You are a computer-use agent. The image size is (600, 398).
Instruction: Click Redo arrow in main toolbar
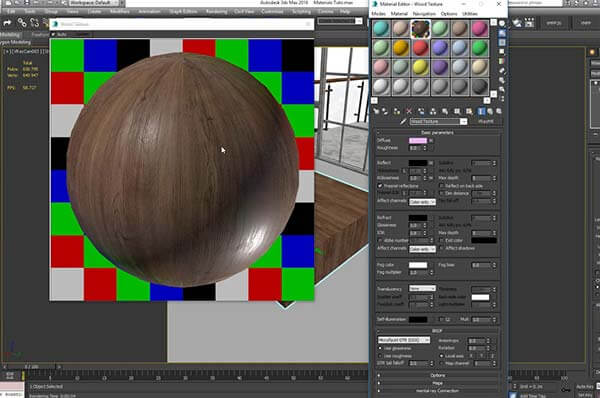click(7, 23)
